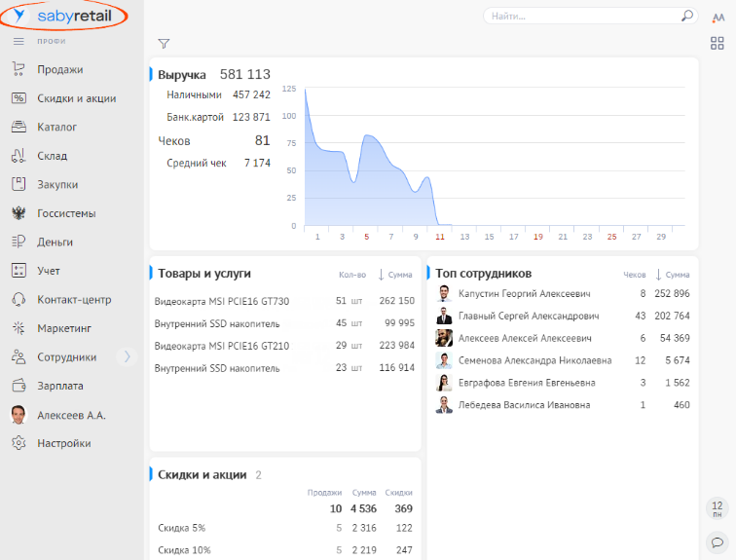
Task: Click the Найти search field
Action: click(582, 17)
